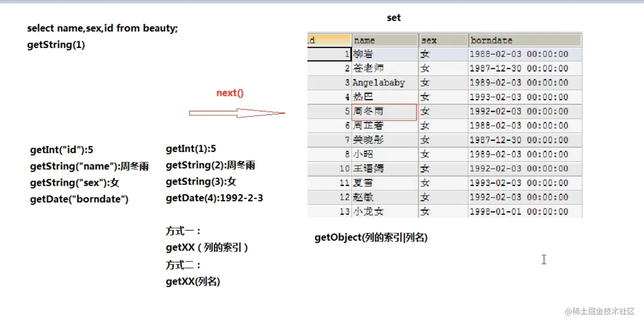Click the 'getDate("borndate")' line
Screen dimensions: 644x325
click(x=79, y=199)
